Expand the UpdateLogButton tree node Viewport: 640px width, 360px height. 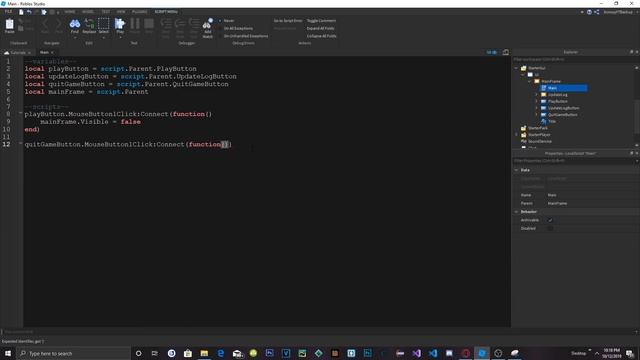[x=536, y=108]
